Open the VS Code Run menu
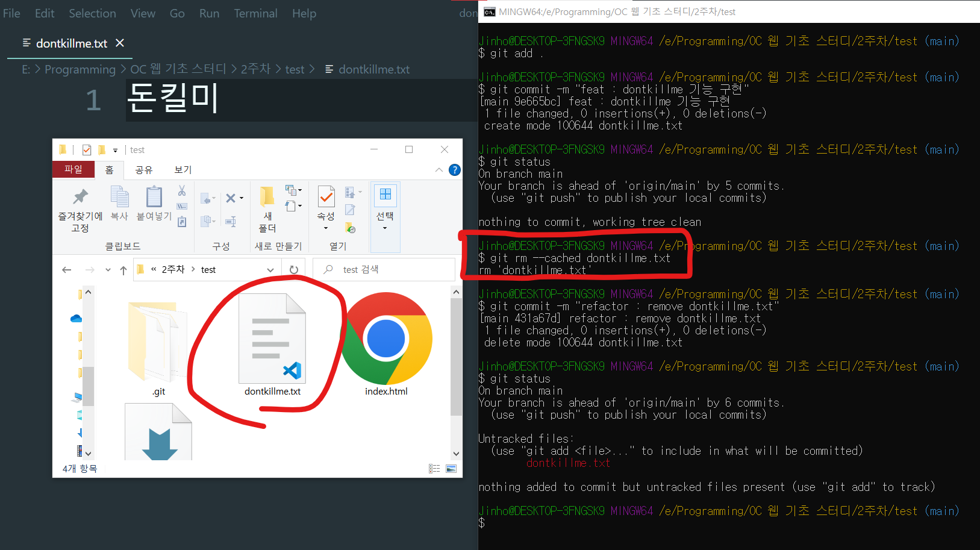The height and width of the screenshot is (550, 980). pyautogui.click(x=209, y=13)
